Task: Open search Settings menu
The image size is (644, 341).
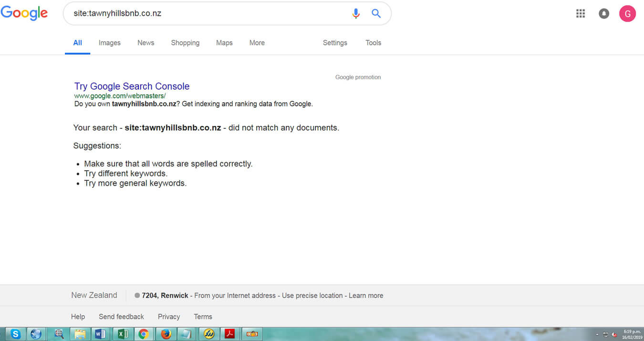Action: pos(335,43)
